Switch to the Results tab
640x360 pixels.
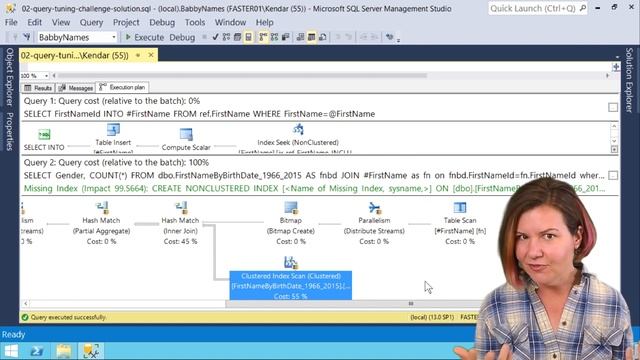(x=38, y=88)
